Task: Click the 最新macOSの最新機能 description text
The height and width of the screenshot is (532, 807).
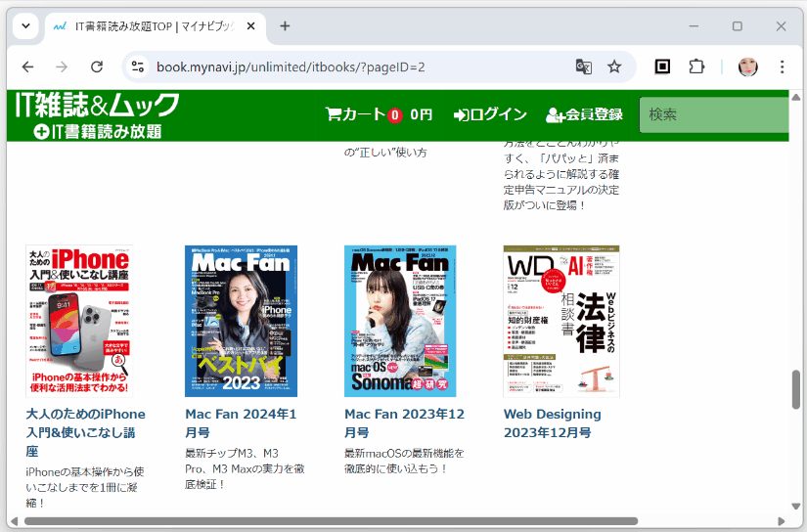Action: (x=404, y=461)
